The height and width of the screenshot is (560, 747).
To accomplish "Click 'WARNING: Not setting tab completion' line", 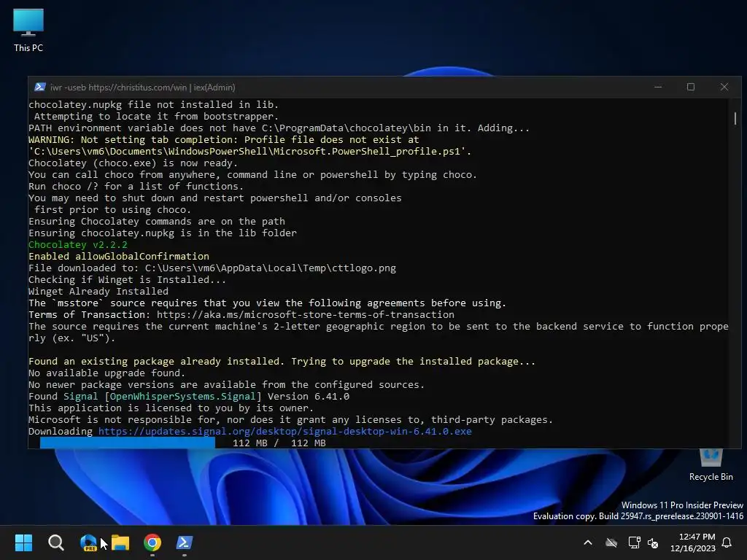I will (x=223, y=139).
